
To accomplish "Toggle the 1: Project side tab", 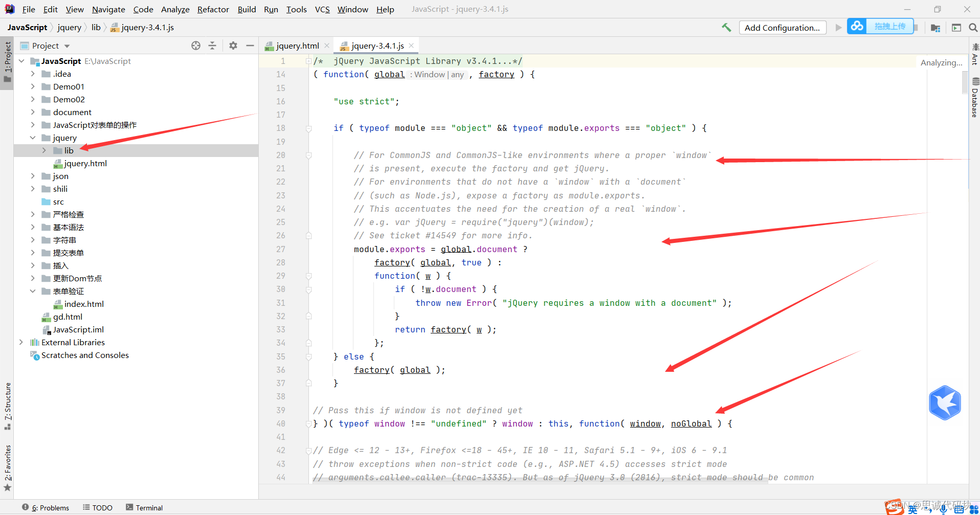I will (x=7, y=62).
